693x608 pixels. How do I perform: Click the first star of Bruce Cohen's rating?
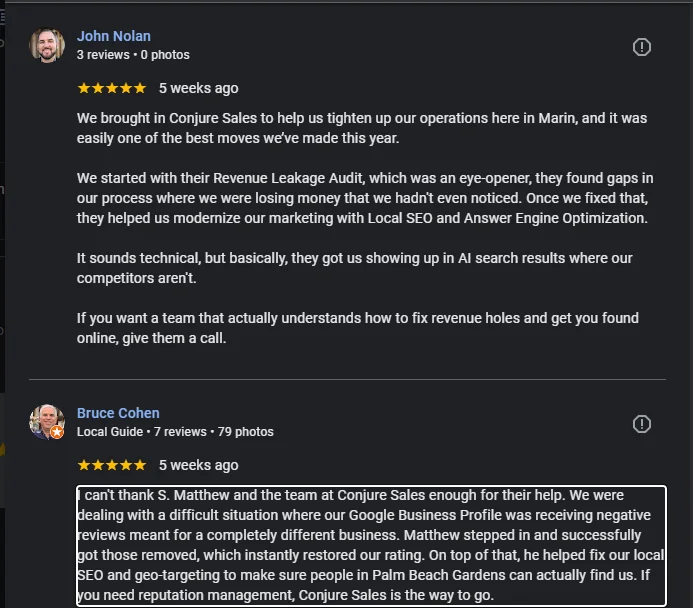[x=84, y=465]
